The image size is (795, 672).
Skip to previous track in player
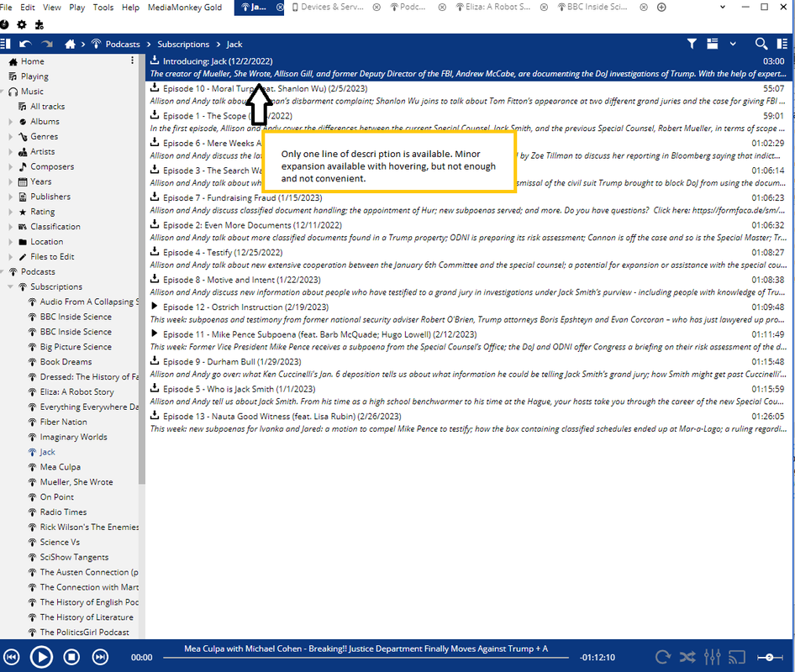click(x=11, y=658)
